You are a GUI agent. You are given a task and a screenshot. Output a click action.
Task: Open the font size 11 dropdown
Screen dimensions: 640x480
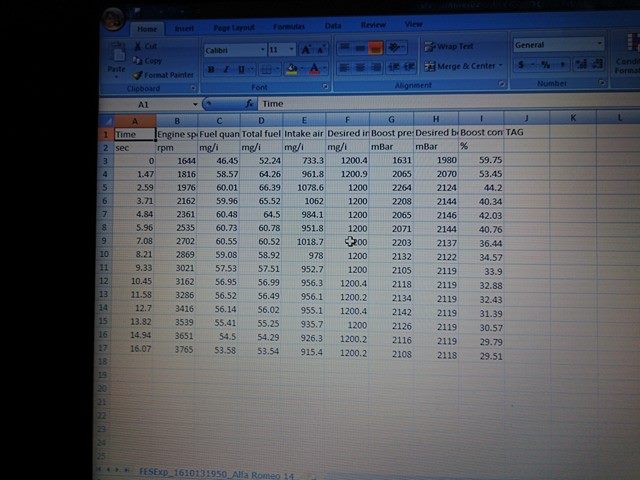[291, 49]
